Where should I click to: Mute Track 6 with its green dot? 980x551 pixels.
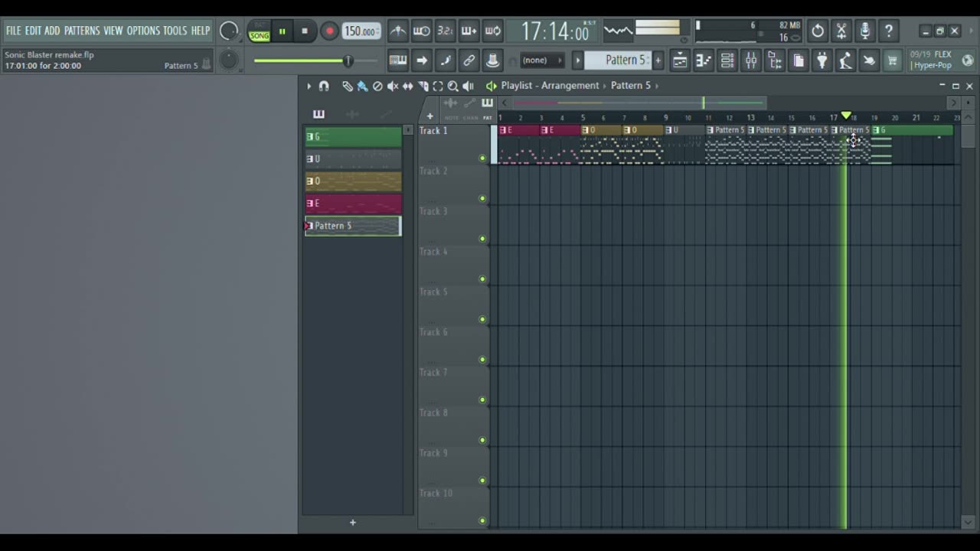[482, 360]
